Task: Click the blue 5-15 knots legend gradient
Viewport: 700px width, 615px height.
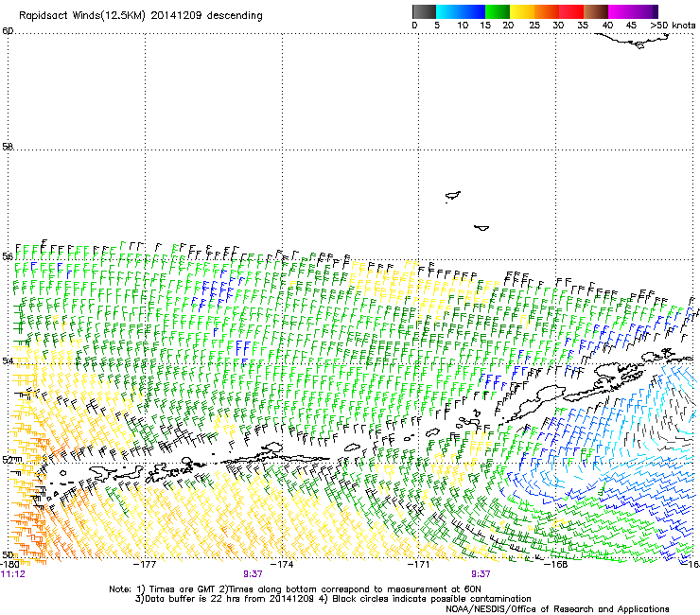Action: click(461, 11)
